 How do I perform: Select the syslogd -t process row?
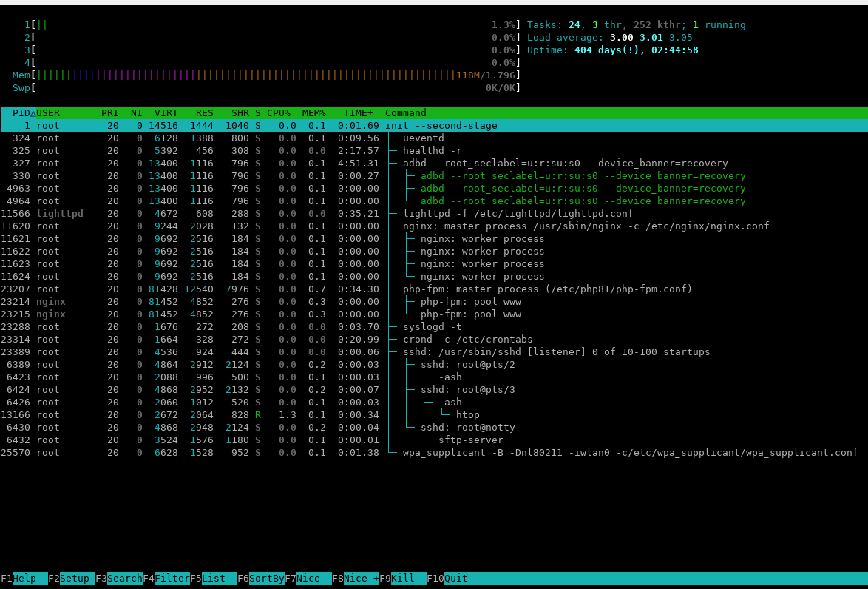pos(434,327)
